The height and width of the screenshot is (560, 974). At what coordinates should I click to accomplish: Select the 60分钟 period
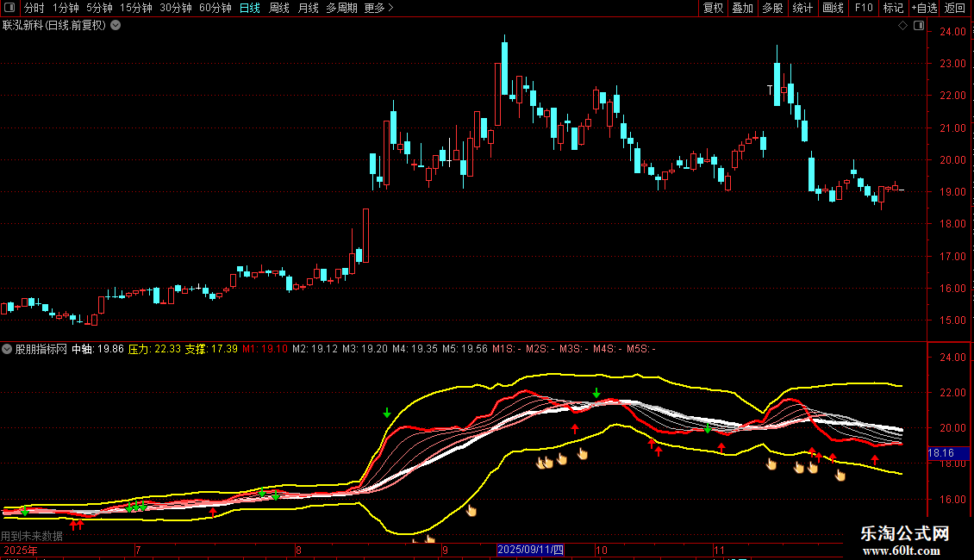215,8
